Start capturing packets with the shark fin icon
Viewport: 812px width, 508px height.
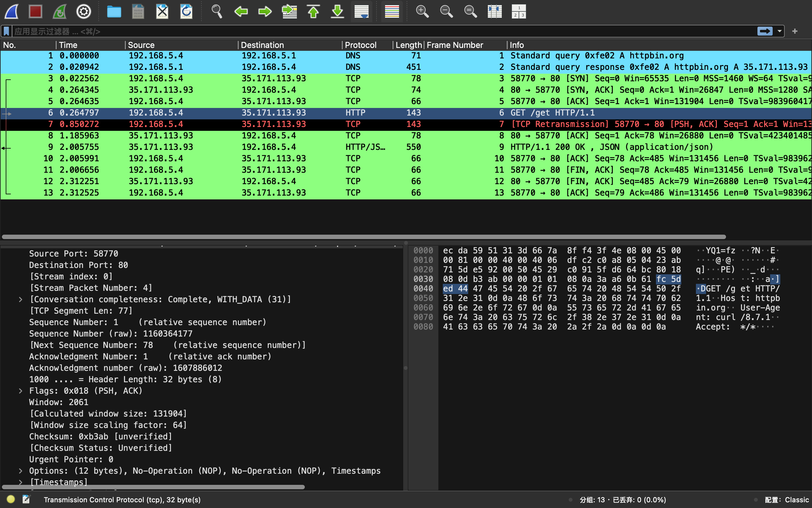tap(11, 12)
